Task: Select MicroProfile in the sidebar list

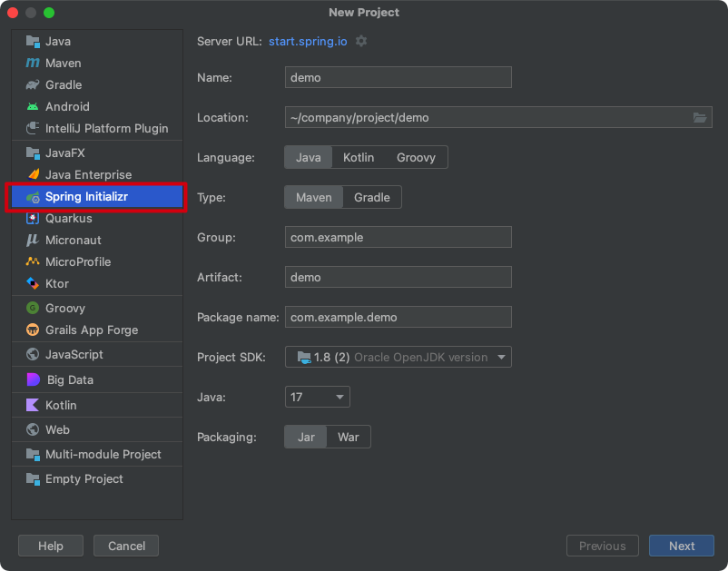Action: (x=97, y=261)
